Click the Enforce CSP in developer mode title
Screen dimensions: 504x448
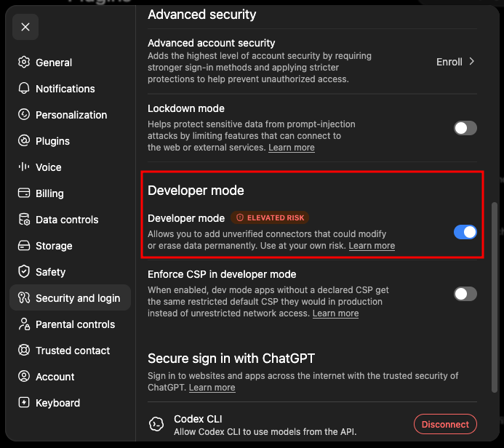(222, 274)
